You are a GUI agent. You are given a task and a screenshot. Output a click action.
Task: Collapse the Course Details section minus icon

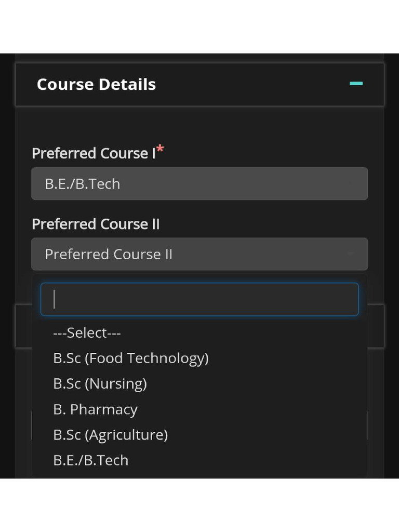coord(356,84)
